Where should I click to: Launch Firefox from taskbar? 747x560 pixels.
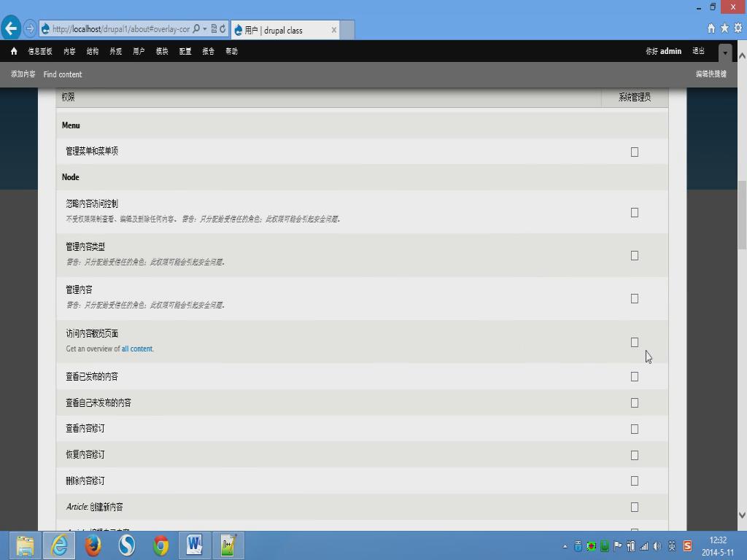pyautogui.click(x=93, y=545)
